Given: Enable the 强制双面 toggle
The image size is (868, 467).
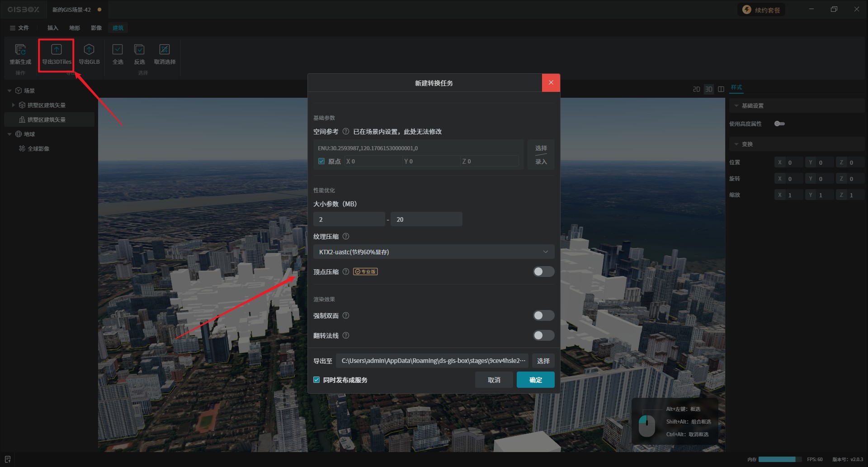Looking at the screenshot, I should 543,315.
